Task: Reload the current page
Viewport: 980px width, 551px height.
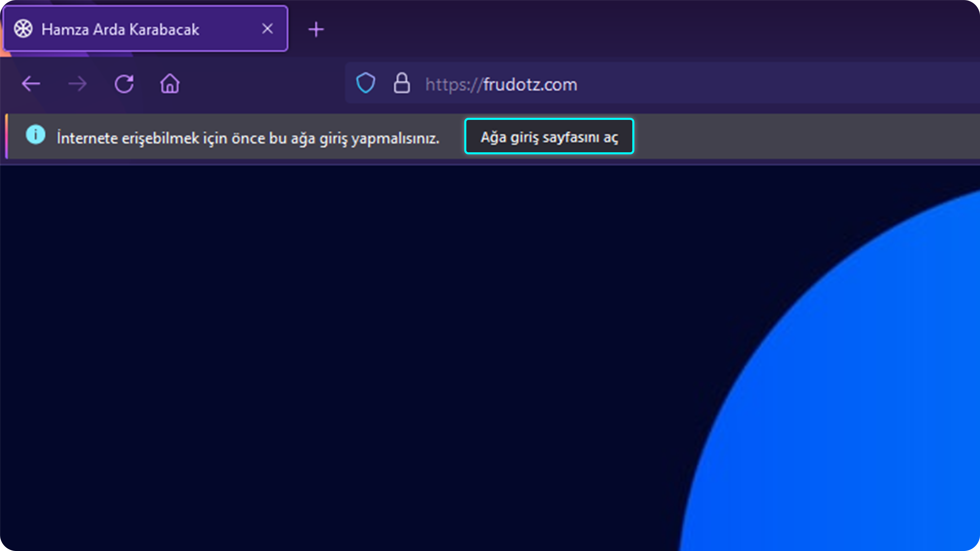Action: point(124,84)
